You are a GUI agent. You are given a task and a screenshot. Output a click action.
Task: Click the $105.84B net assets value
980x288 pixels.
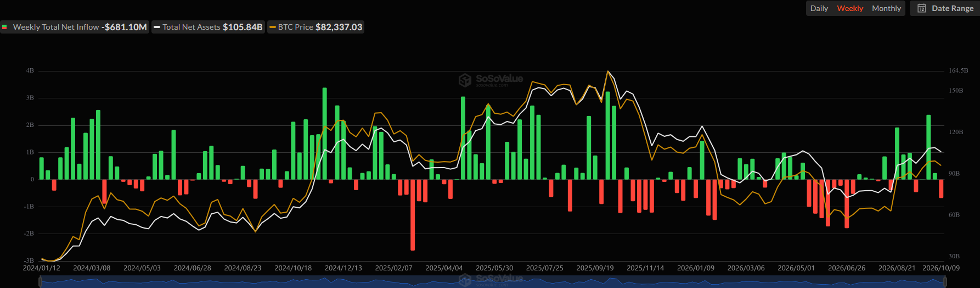tap(243, 27)
